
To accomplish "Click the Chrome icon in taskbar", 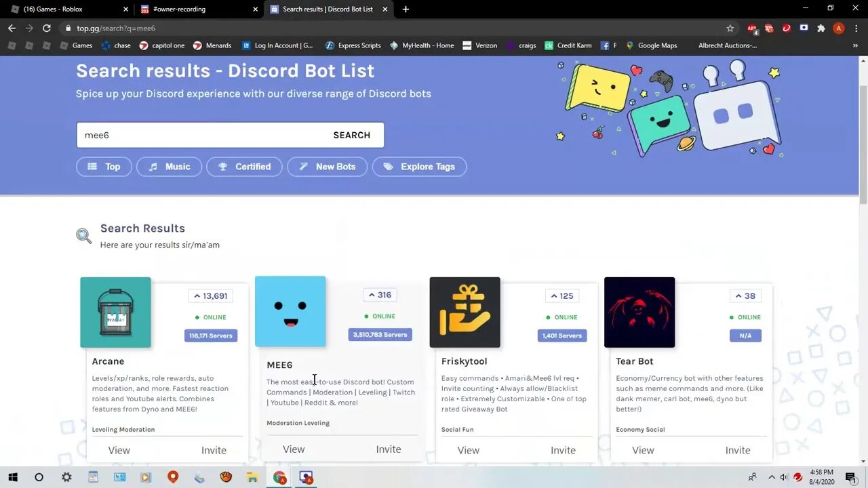I will pyautogui.click(x=279, y=477).
